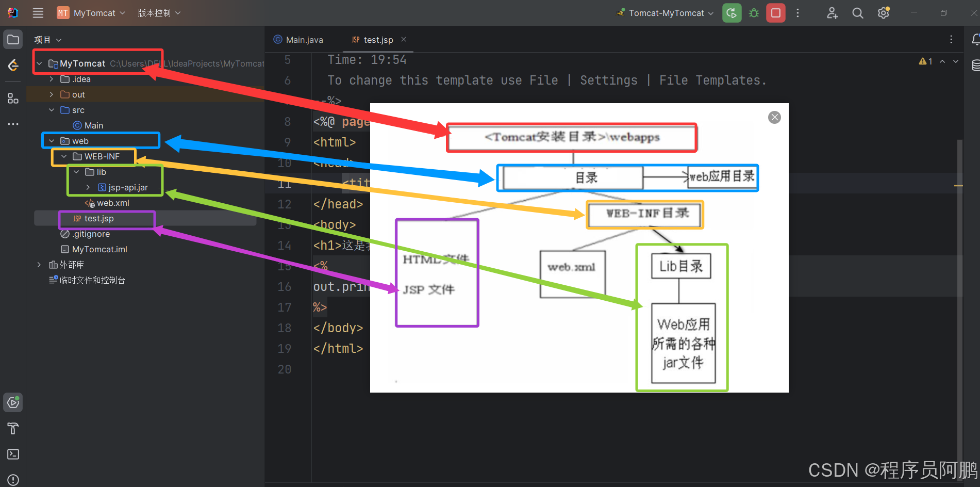Image resolution: width=980 pixels, height=487 pixels.
Task: Go to next highlighted error arrow
Action: pos(956,61)
